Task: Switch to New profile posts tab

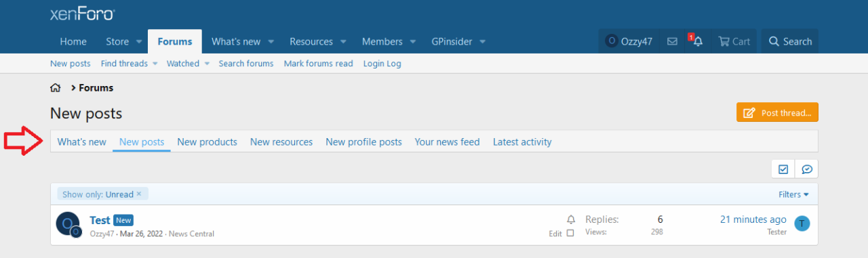Action: (363, 142)
